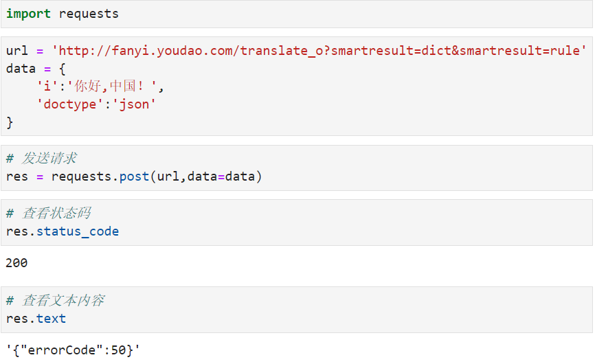The height and width of the screenshot is (364, 595).
Task: Click the 200 output result
Action: (x=16, y=262)
